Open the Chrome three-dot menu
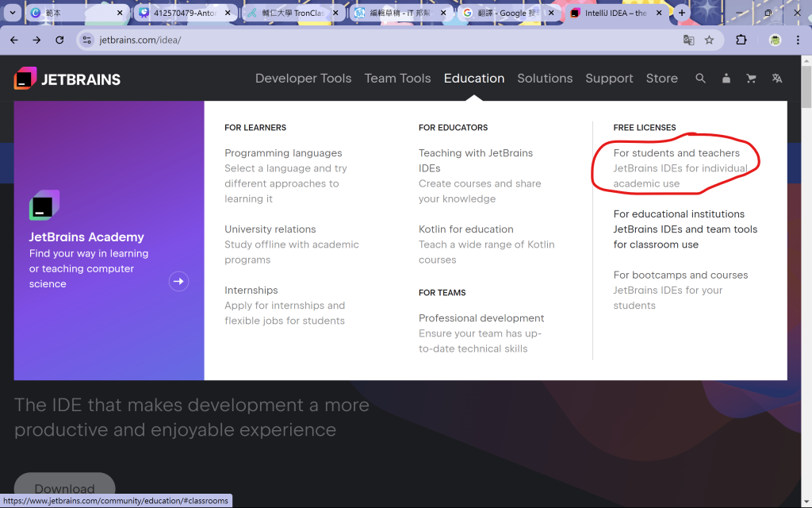Image resolution: width=812 pixels, height=508 pixels. [798, 40]
